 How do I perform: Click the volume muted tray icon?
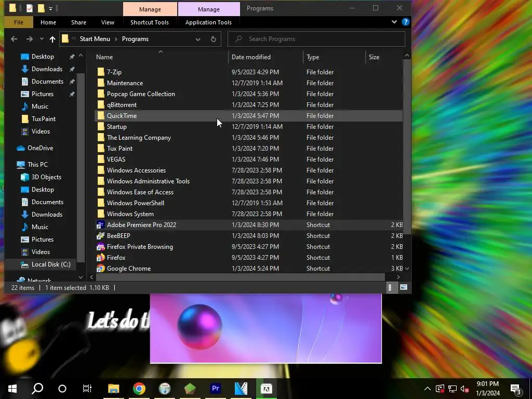[x=465, y=389]
